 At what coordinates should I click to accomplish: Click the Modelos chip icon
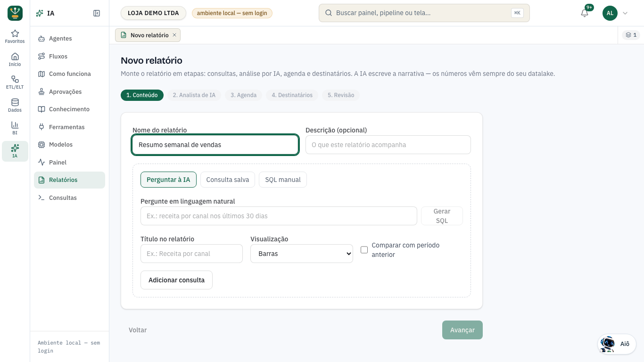41,145
